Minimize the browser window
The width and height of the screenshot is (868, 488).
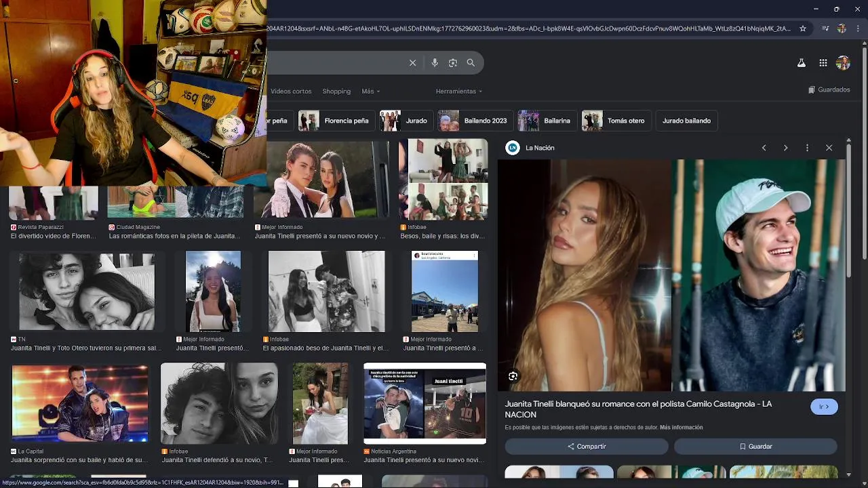(815, 9)
